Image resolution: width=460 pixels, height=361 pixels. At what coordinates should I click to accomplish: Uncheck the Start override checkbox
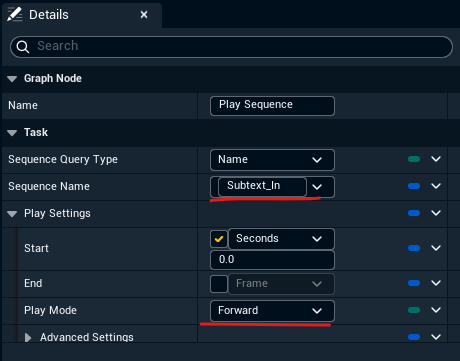[219, 239]
